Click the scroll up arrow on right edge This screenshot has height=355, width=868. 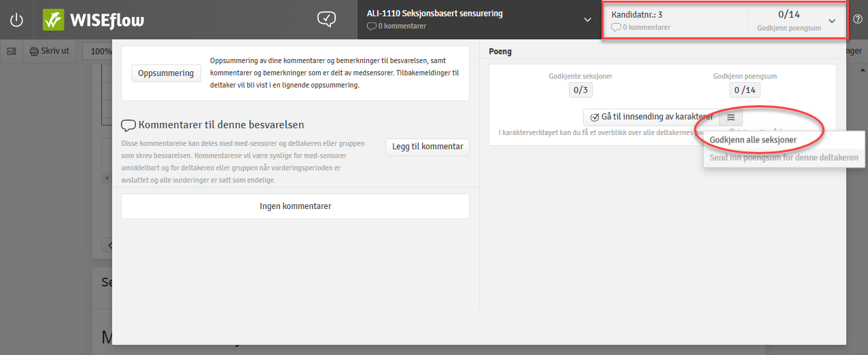point(863,70)
